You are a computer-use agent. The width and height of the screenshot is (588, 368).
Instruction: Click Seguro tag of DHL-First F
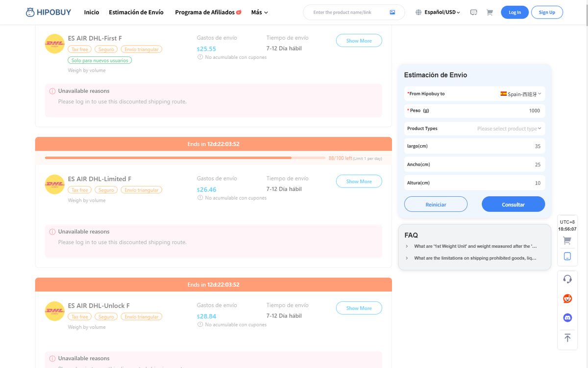coord(106,50)
